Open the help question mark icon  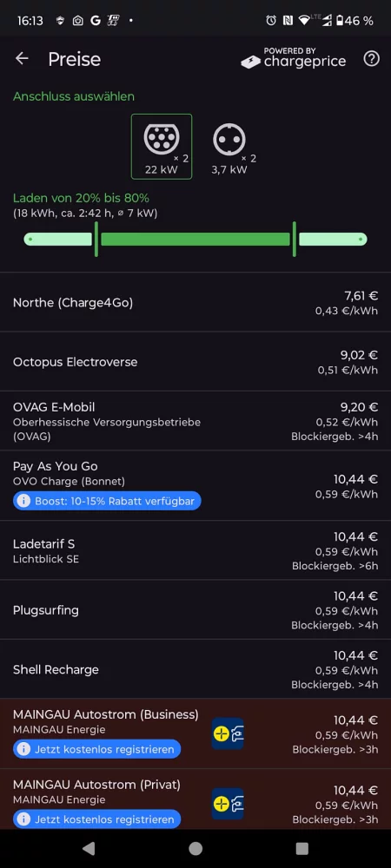point(371,59)
